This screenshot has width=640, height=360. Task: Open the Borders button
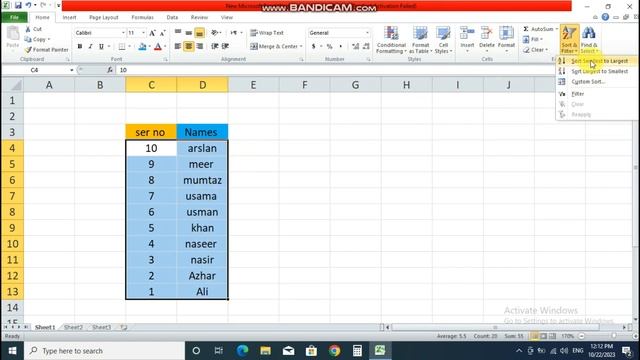click(x=122, y=47)
